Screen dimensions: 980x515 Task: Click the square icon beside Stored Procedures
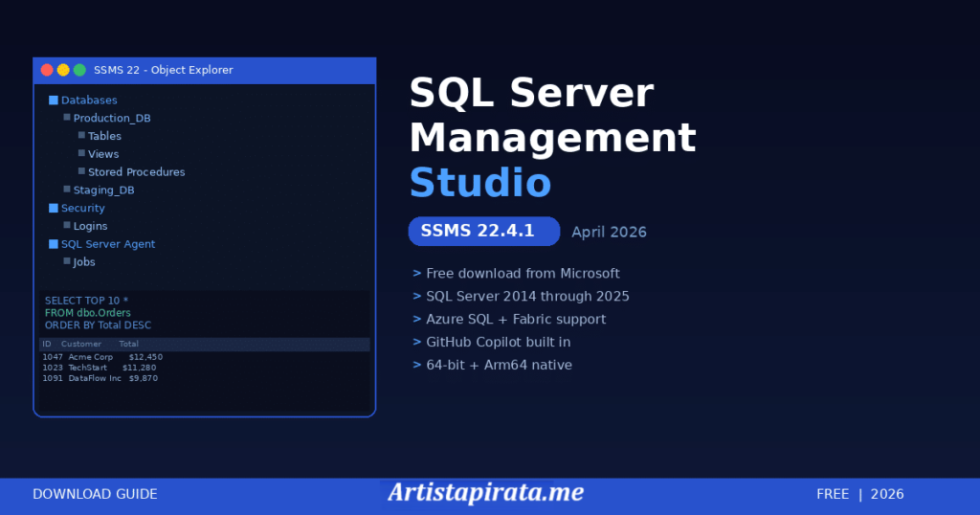pos(82,171)
